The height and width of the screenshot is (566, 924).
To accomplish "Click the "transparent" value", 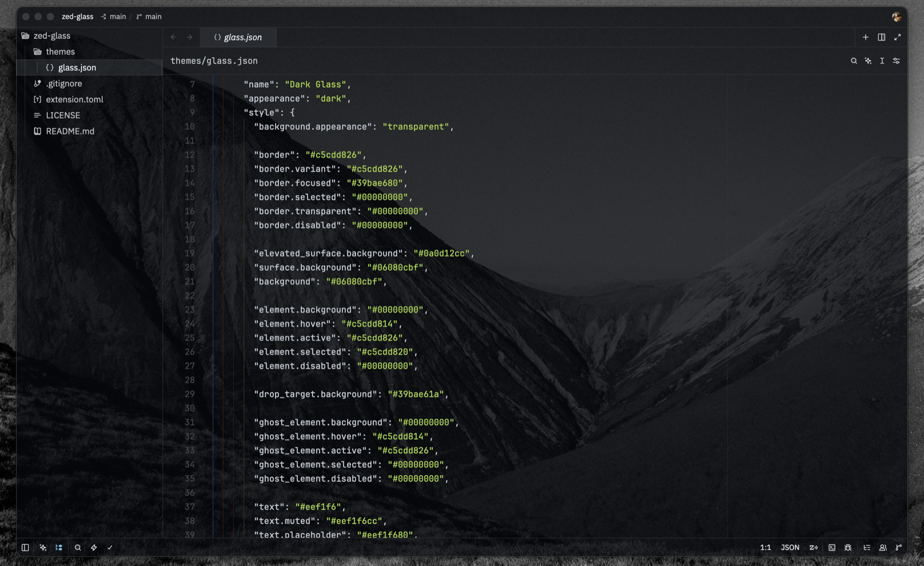I will (416, 126).
